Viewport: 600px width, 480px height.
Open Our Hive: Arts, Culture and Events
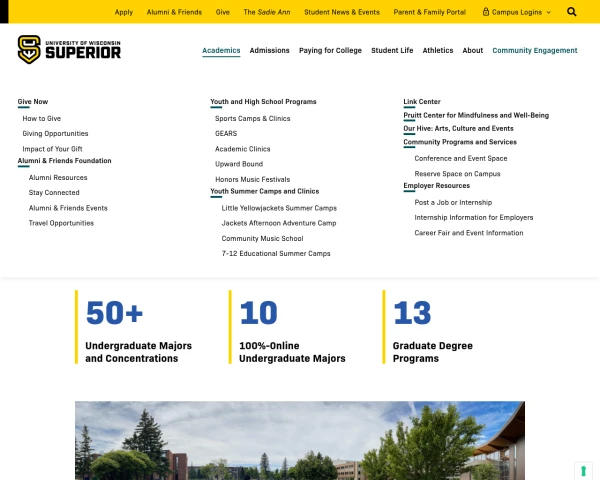[458, 129]
